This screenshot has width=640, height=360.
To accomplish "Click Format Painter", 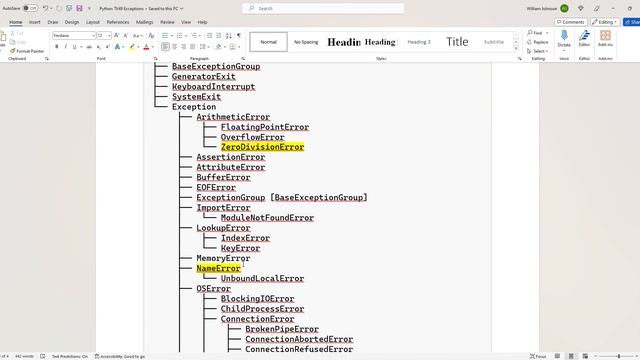I will coord(27,51).
